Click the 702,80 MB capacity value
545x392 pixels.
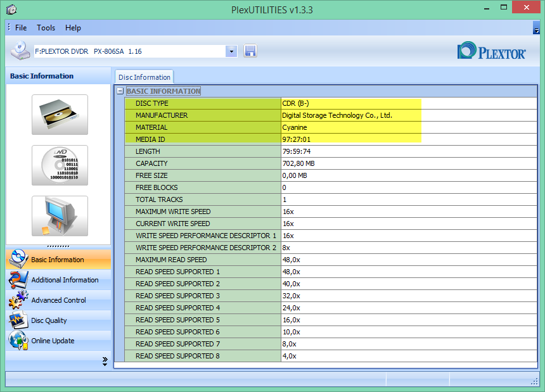coord(298,163)
